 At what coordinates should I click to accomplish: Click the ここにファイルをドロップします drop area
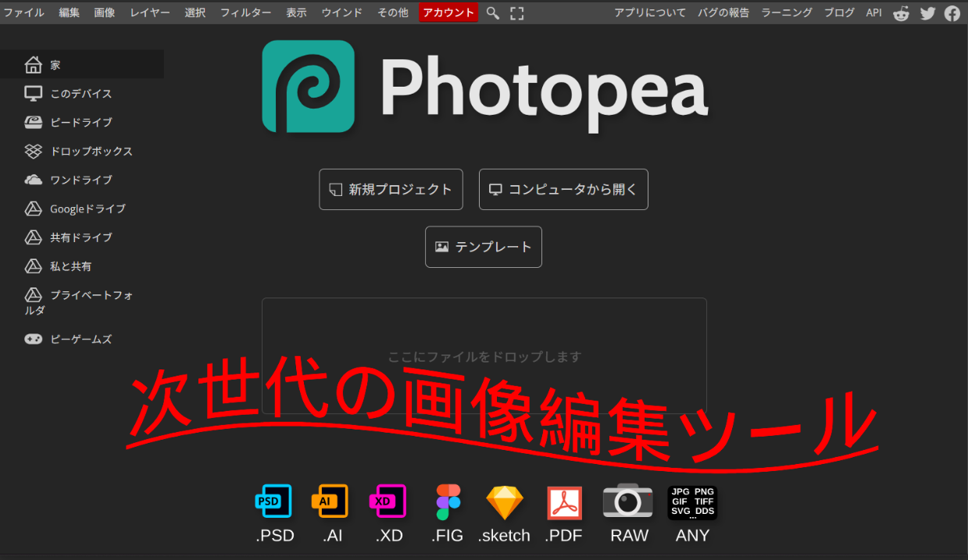484,356
